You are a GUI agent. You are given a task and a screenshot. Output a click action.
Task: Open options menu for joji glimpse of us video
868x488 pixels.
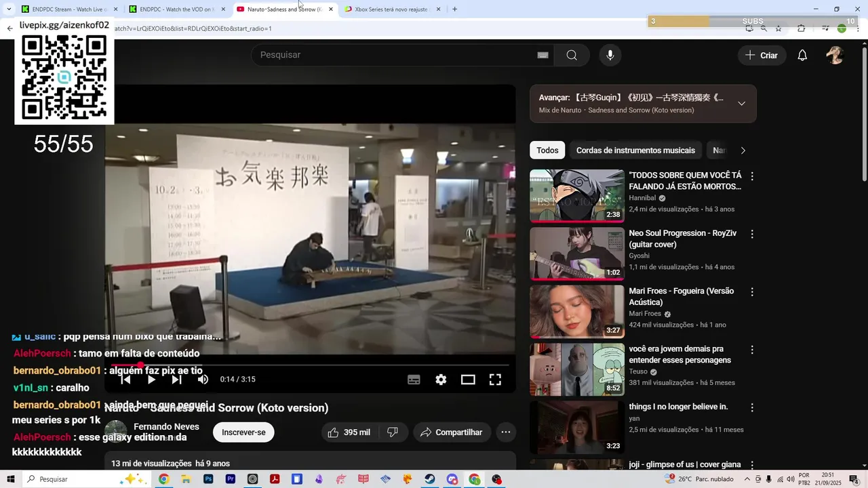pyautogui.click(x=751, y=466)
